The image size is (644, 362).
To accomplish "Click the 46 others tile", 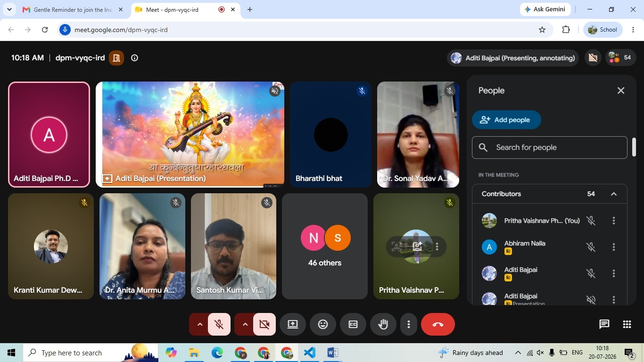I will [325, 246].
